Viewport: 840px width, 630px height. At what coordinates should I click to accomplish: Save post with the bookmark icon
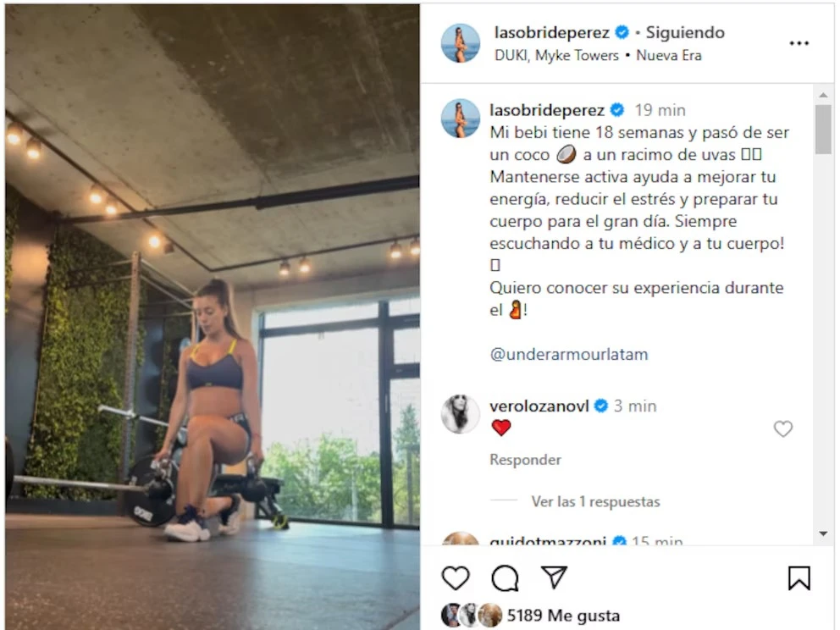coord(799,578)
